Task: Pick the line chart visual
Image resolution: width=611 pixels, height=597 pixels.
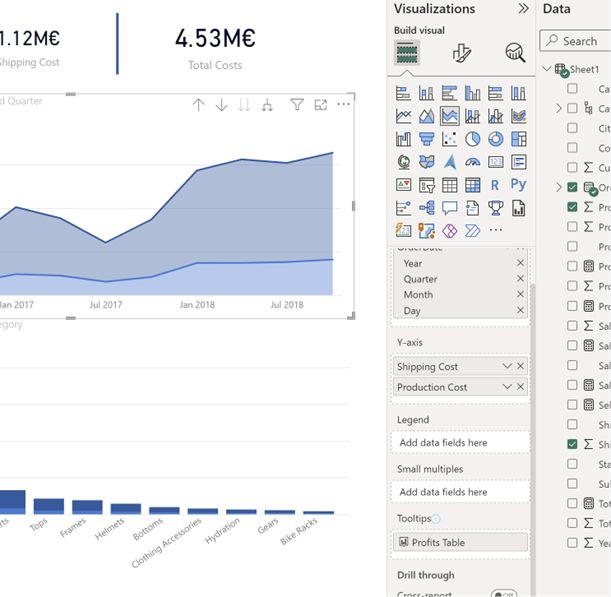Action: click(403, 116)
